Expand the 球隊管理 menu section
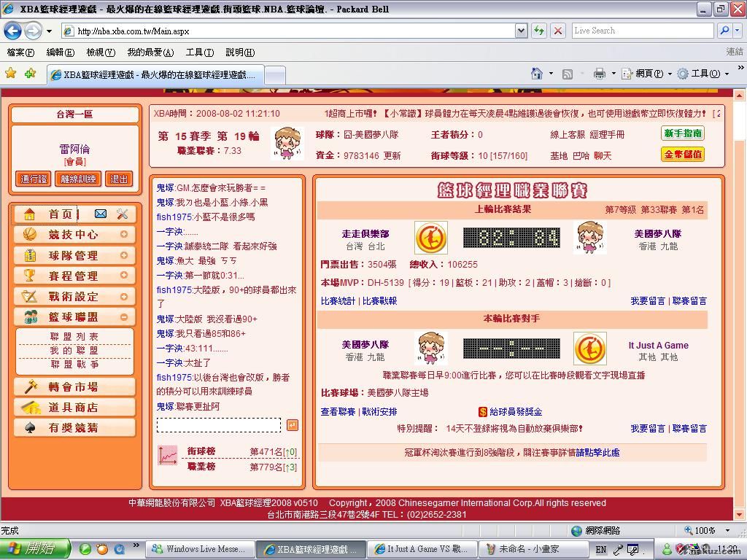Viewport: 747px width, 560px height. [124, 255]
